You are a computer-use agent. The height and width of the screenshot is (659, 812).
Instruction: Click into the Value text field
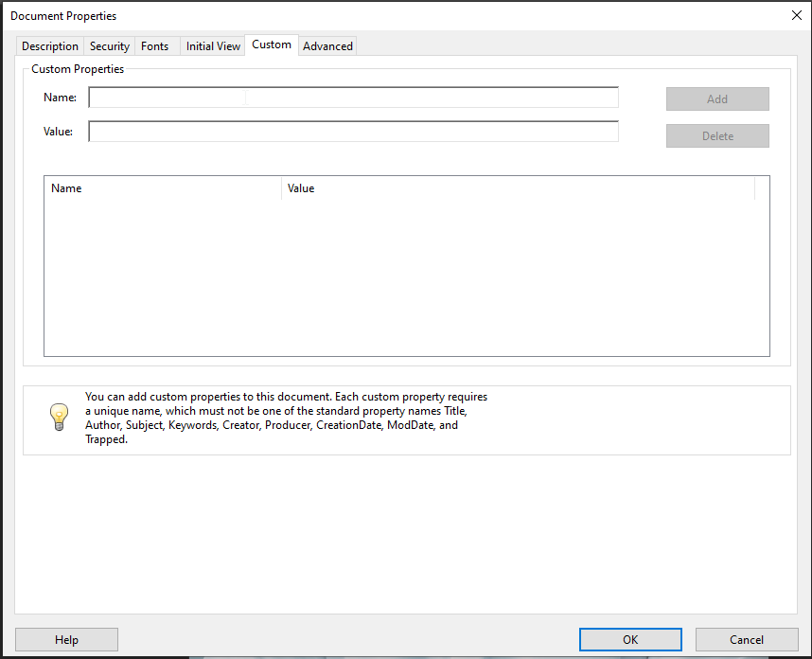point(353,132)
